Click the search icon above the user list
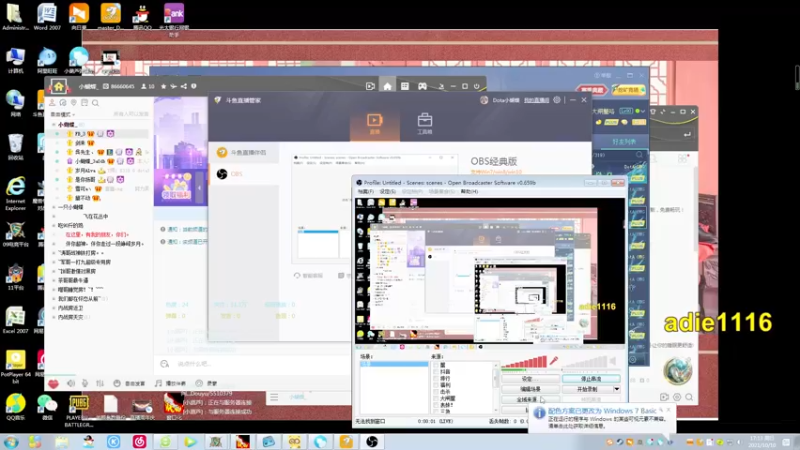This screenshot has height=450, width=800. point(95,103)
